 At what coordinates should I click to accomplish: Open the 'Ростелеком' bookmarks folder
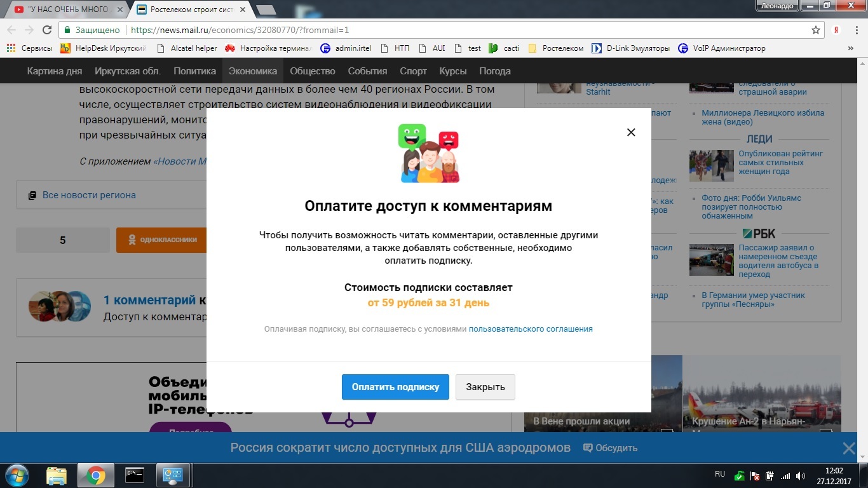pyautogui.click(x=556, y=48)
